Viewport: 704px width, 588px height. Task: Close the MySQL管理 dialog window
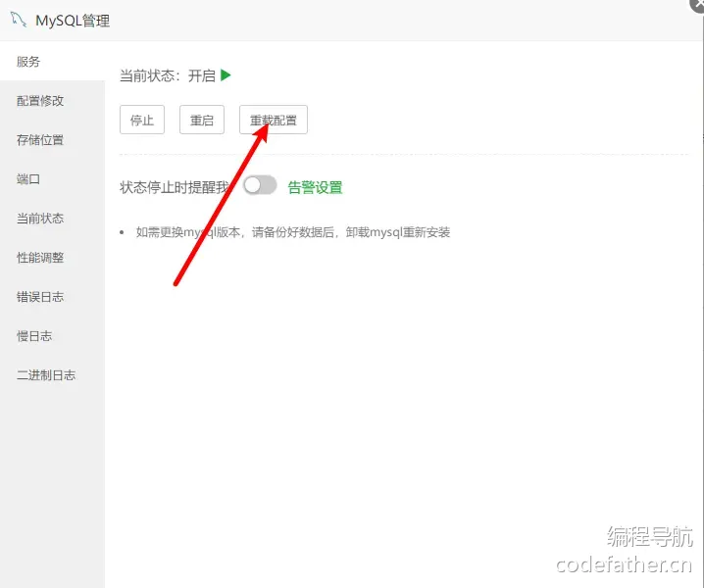(x=697, y=4)
